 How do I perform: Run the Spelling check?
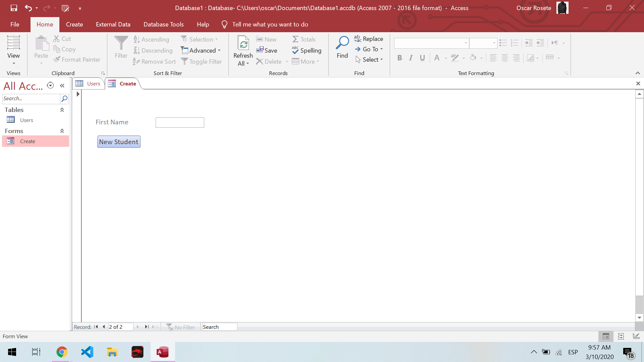point(307,50)
